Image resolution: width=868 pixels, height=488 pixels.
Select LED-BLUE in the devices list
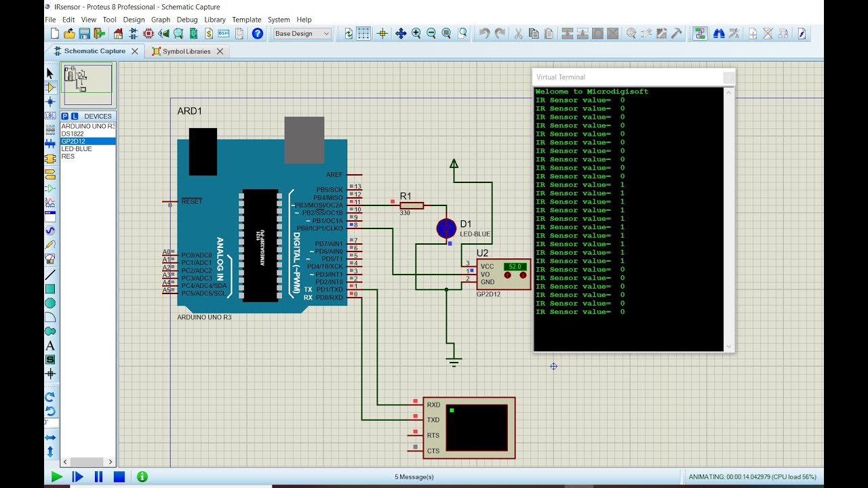coord(77,149)
